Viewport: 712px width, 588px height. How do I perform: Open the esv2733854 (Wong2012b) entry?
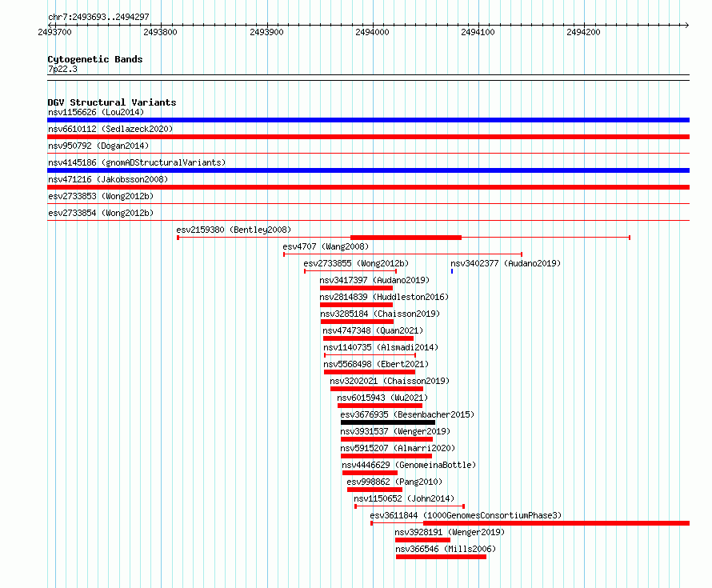(101, 213)
